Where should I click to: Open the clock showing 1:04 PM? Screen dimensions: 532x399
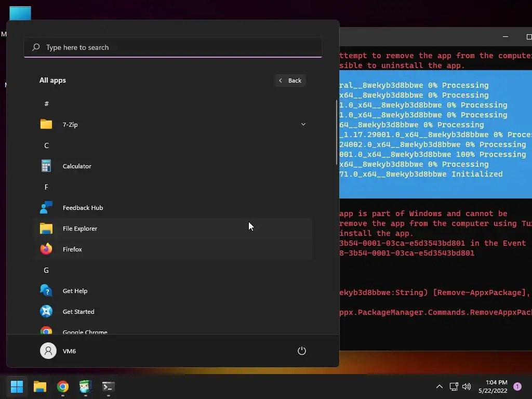point(493,387)
